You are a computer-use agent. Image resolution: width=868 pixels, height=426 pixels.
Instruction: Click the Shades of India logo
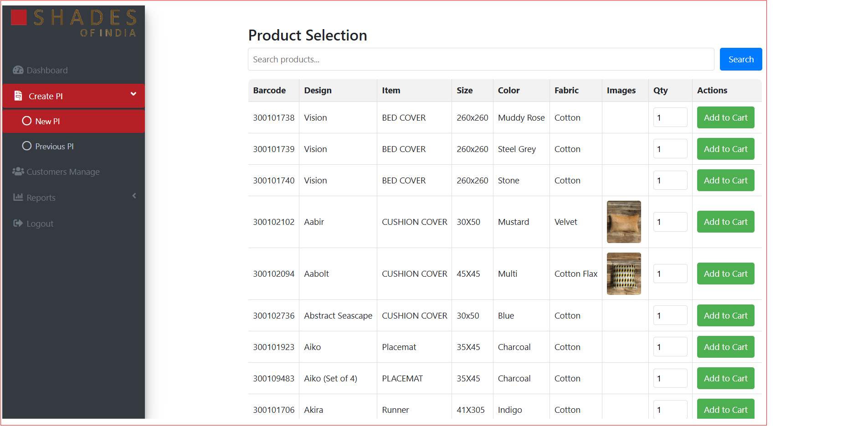coord(74,23)
